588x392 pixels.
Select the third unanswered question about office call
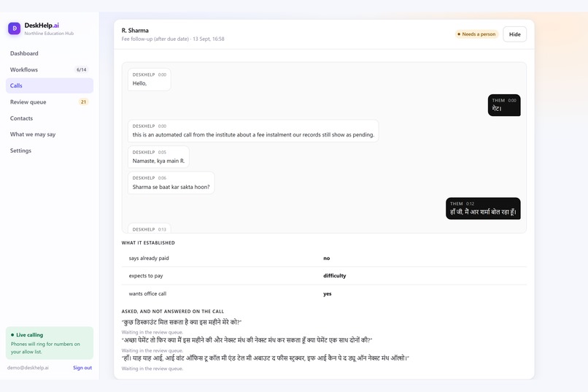coord(265,358)
